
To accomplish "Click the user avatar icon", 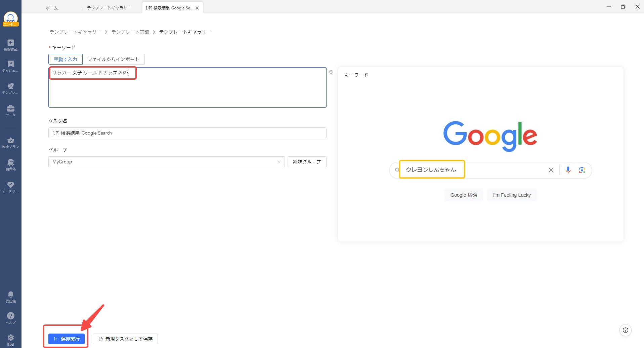I will coord(11,18).
